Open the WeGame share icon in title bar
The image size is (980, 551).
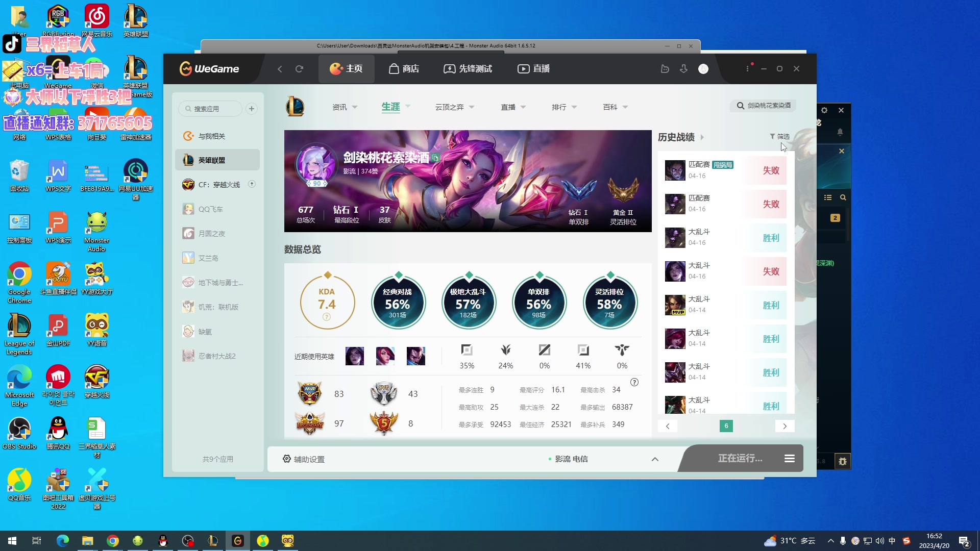[x=665, y=69]
